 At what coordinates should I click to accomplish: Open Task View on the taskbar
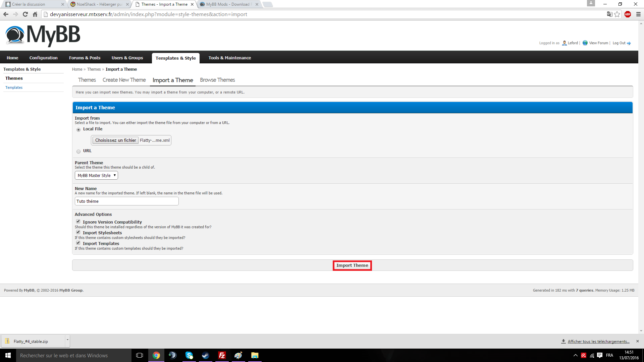tap(140, 355)
